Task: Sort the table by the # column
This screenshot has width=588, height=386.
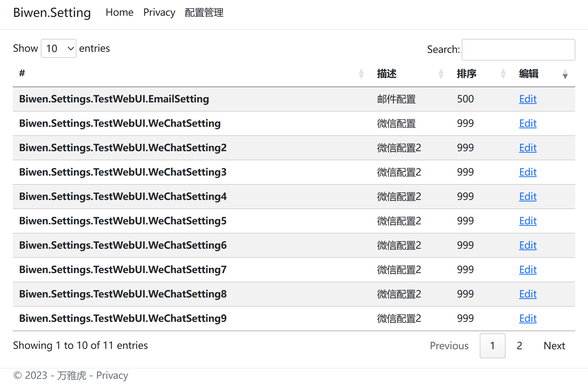Action: (361, 74)
